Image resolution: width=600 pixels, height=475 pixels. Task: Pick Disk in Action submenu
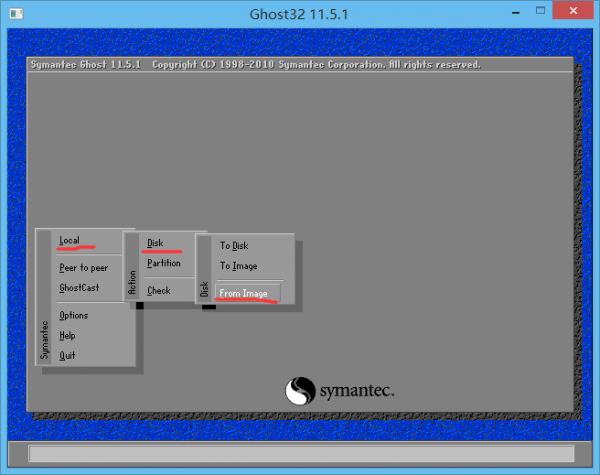155,243
